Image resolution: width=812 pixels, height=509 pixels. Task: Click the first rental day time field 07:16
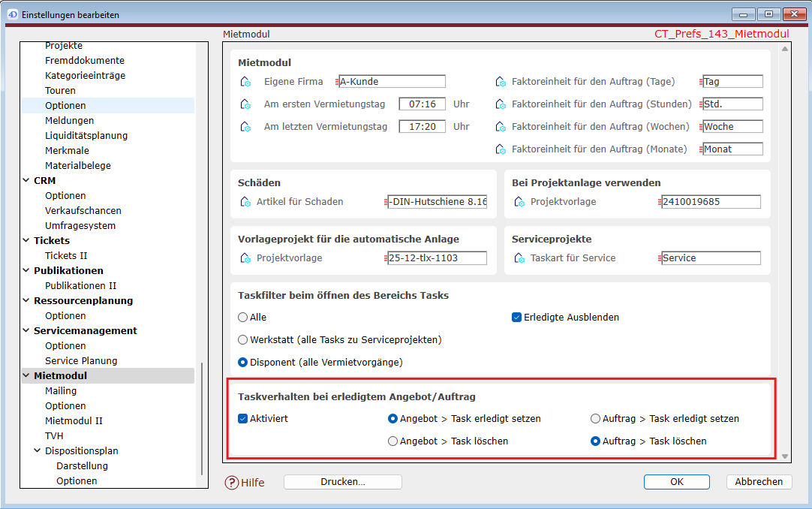coord(422,104)
